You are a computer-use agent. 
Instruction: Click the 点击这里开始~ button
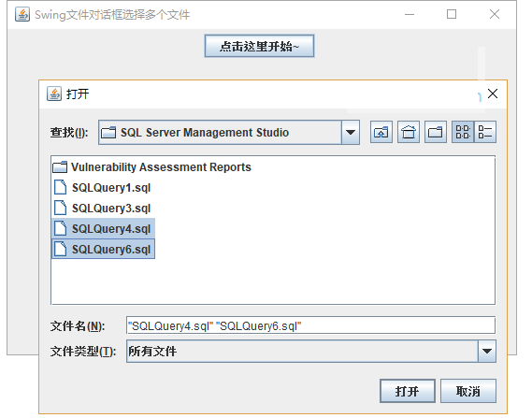click(259, 46)
